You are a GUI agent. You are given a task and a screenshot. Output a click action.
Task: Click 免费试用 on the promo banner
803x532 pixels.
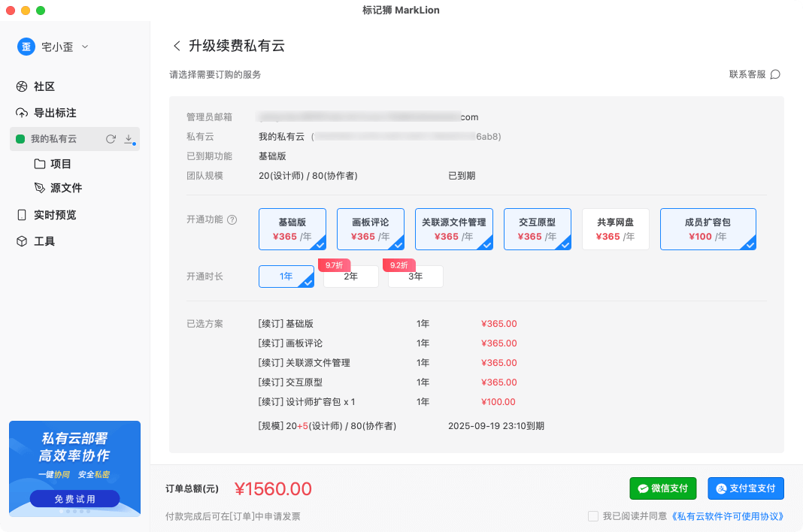pos(74,498)
